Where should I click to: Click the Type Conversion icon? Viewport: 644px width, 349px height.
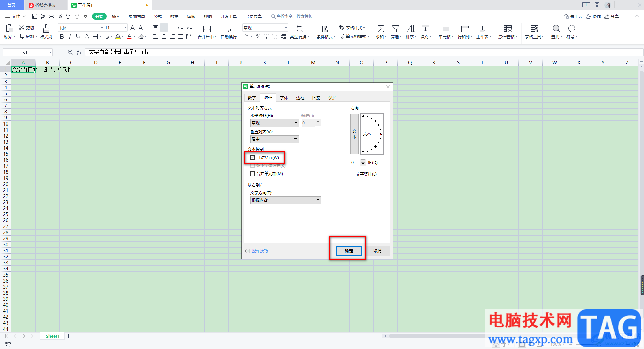click(x=300, y=29)
